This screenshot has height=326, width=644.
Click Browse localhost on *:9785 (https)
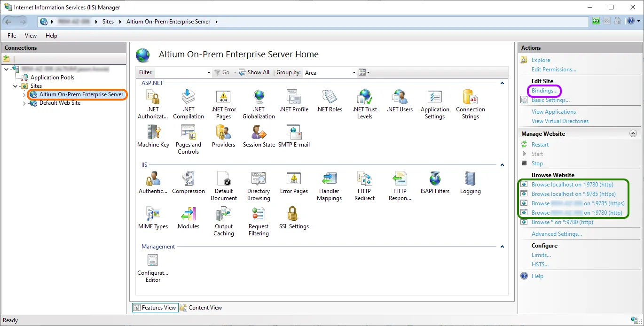point(573,194)
